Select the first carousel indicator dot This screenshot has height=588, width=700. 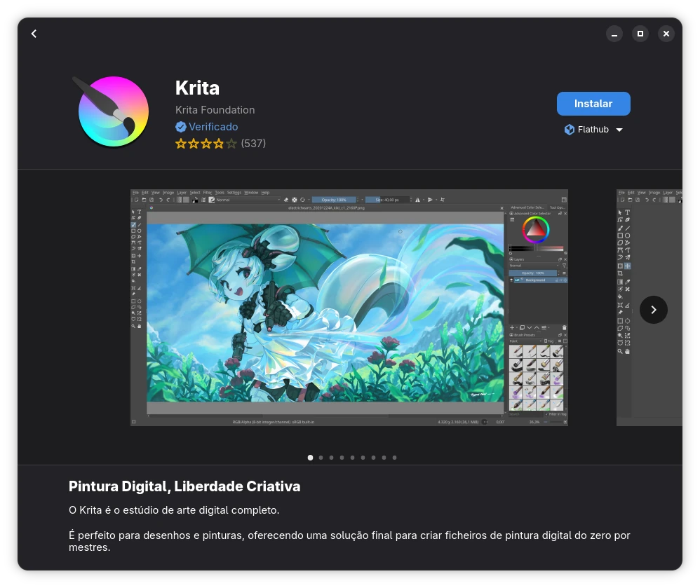coord(310,457)
